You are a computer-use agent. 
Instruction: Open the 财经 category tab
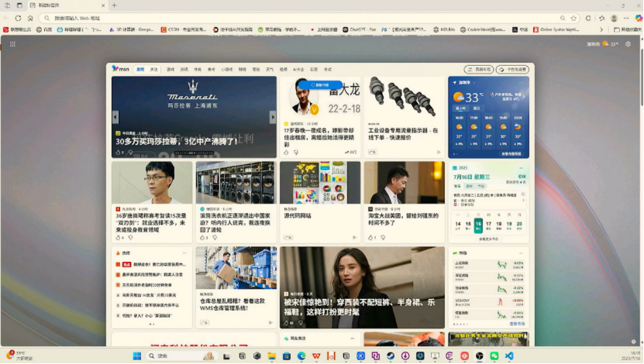click(243, 70)
